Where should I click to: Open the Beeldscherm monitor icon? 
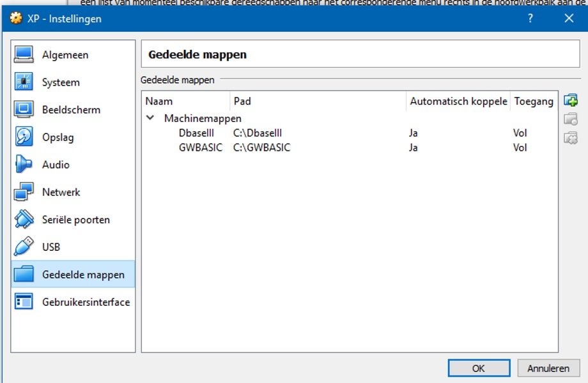[24, 109]
